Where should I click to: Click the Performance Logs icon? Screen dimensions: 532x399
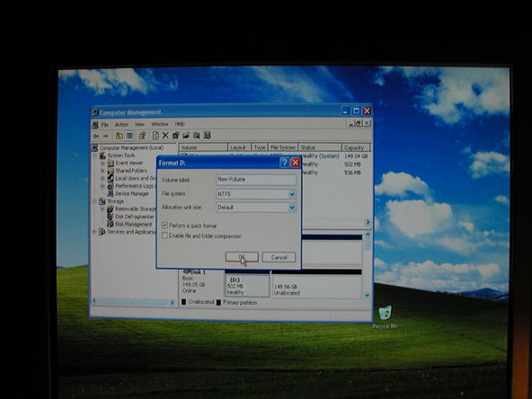111,186
